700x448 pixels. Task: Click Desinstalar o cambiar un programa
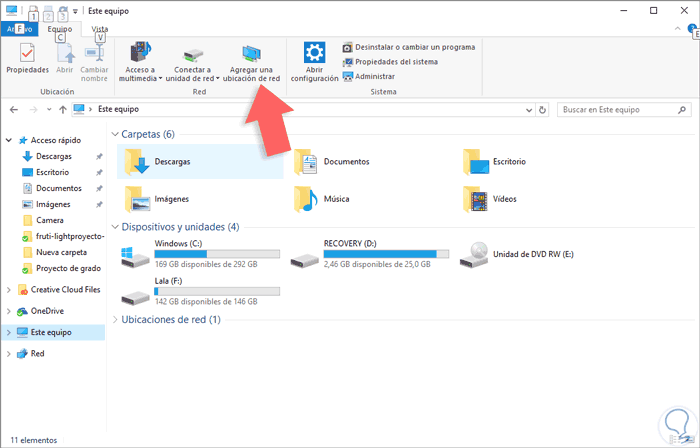408,47
